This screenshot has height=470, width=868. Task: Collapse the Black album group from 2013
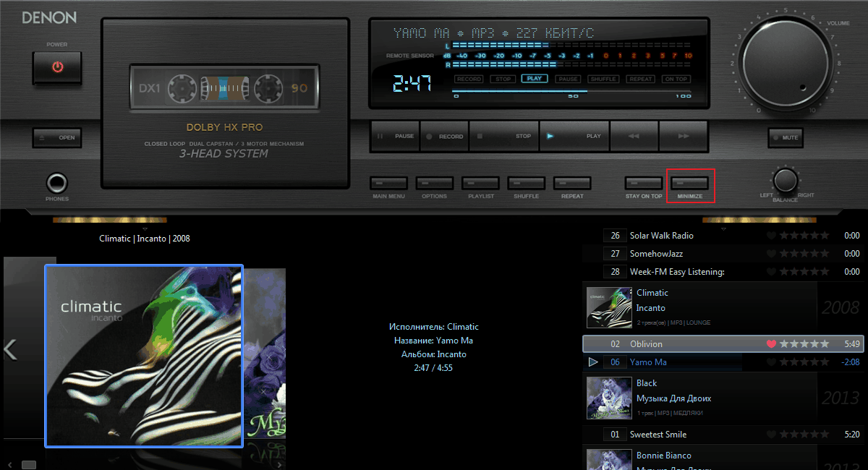point(723,398)
